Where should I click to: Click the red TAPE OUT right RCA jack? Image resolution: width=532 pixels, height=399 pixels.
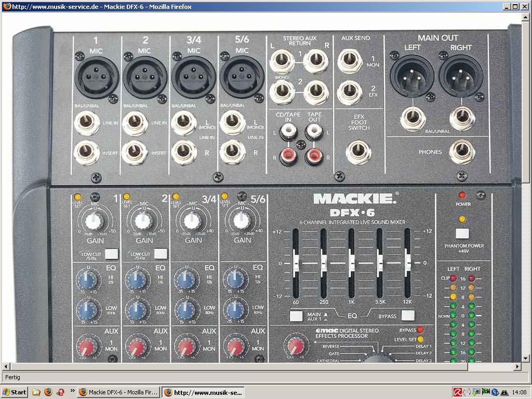coord(314,156)
